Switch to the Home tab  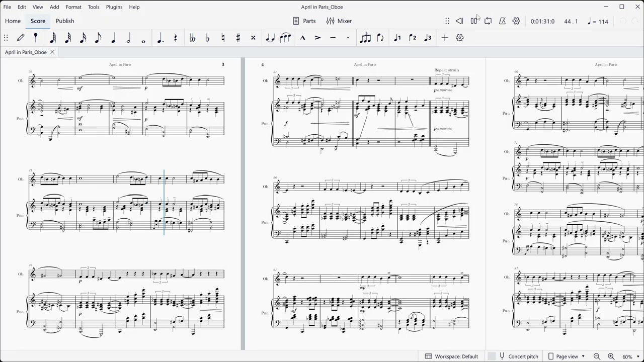point(13,21)
